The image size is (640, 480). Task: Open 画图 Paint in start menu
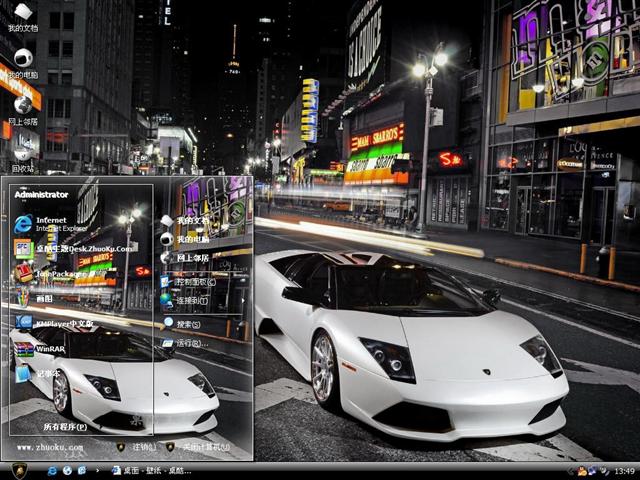coord(33,298)
